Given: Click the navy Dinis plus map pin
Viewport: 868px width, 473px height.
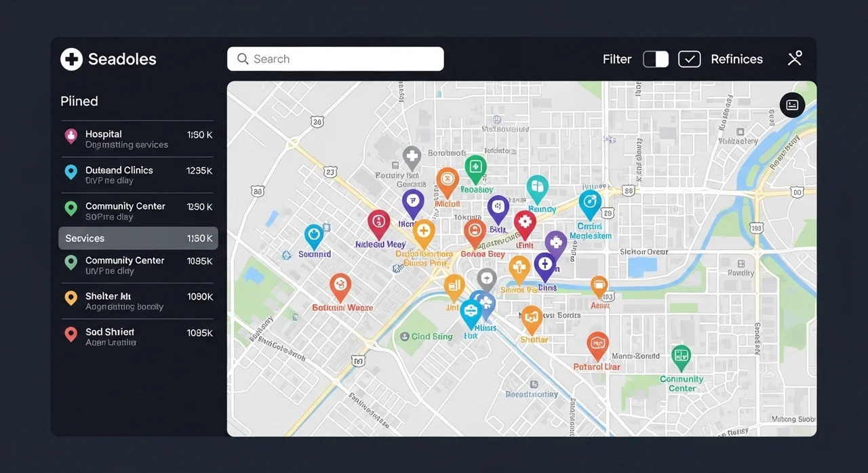Looking at the screenshot, I should [x=545, y=266].
